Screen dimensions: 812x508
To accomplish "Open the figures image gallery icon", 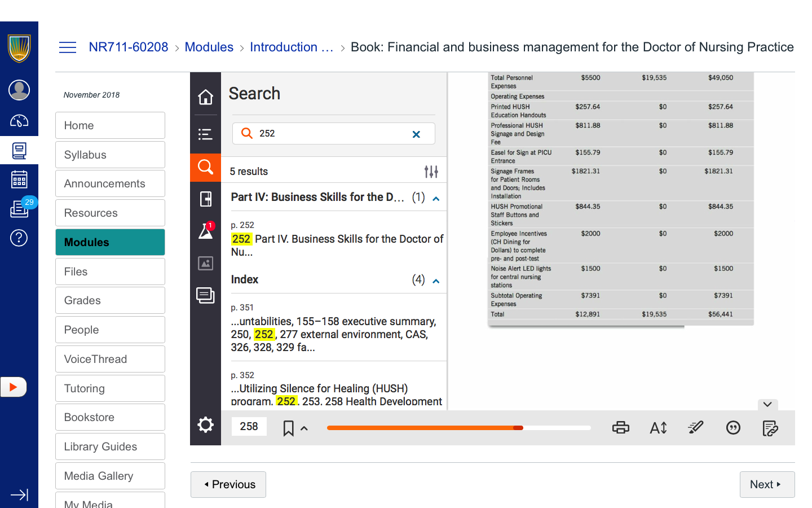I will point(205,263).
